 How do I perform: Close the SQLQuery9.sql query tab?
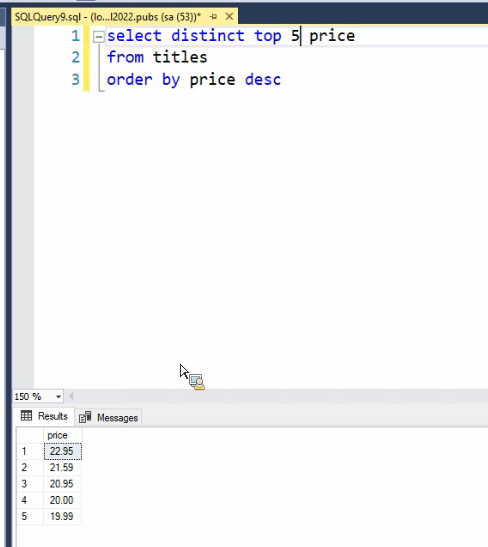click(229, 16)
